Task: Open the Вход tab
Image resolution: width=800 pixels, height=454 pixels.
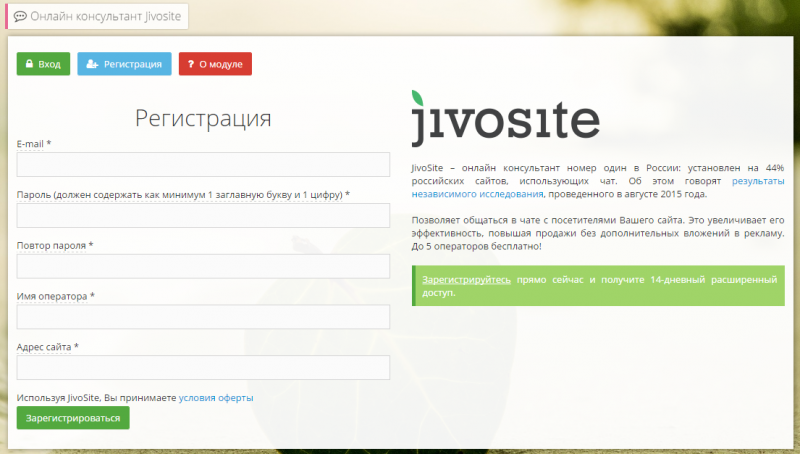Action: [43, 64]
